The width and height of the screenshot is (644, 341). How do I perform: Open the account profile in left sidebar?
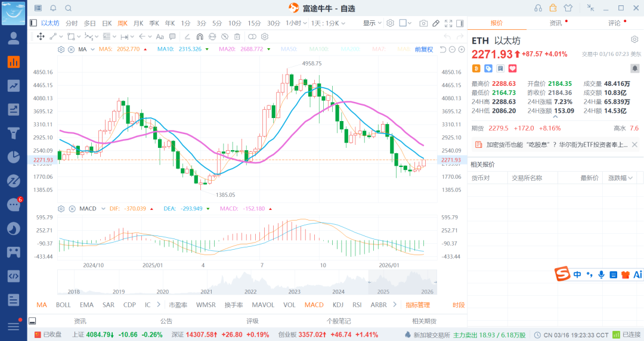point(14,38)
